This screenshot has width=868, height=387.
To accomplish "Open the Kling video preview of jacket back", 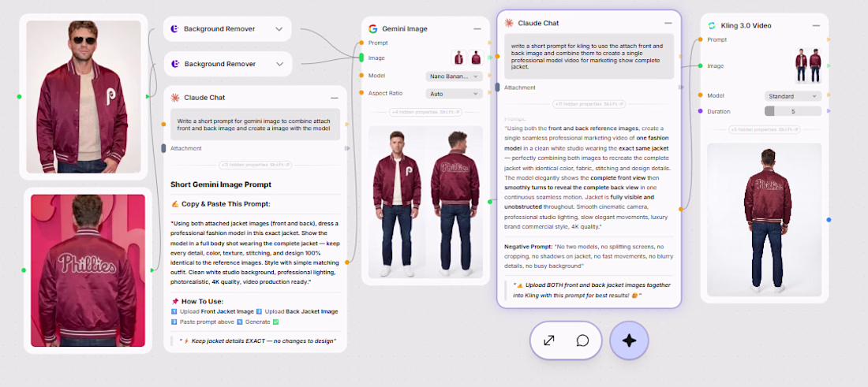I will [x=764, y=219].
